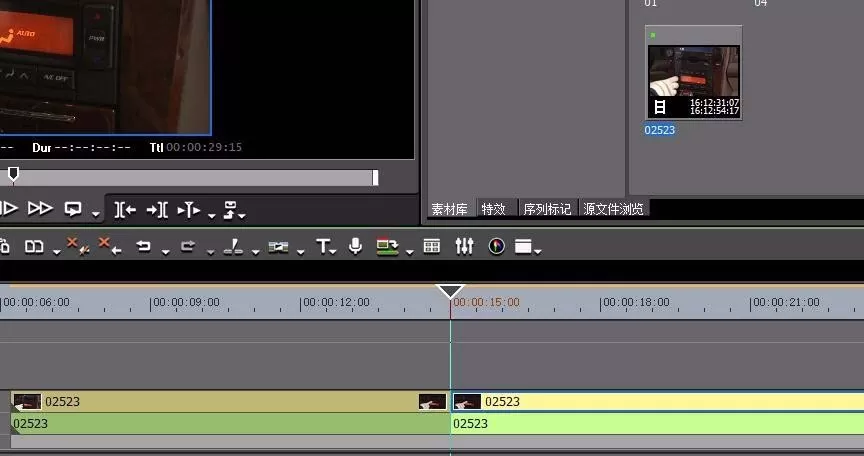Click the delete clip icon
Image resolution: width=864 pixels, height=456 pixels.
coord(78,246)
